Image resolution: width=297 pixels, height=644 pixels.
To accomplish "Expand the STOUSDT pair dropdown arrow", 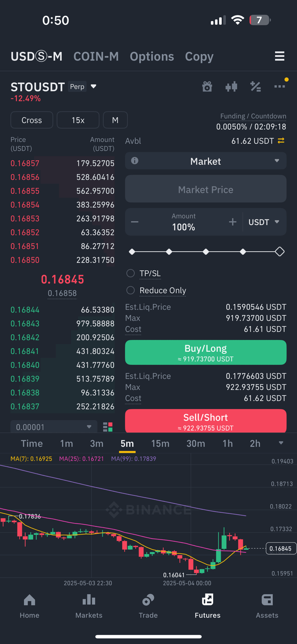I will coord(94,86).
